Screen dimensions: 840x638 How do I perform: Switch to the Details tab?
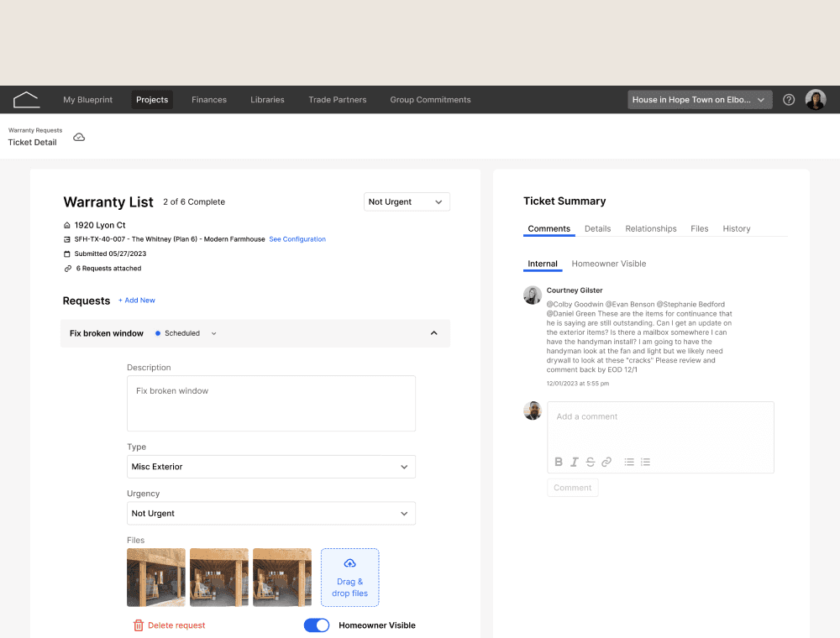(597, 229)
